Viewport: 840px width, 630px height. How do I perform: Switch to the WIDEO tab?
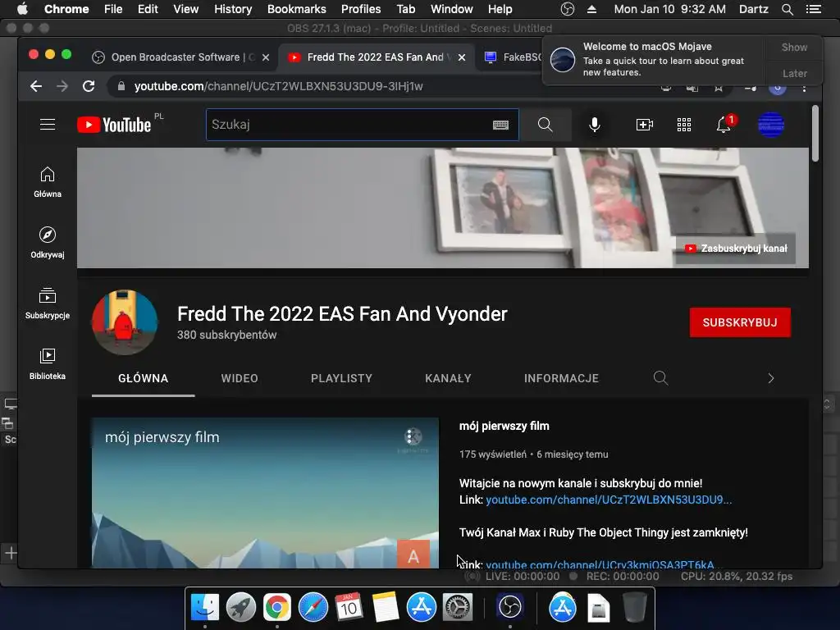(240, 378)
